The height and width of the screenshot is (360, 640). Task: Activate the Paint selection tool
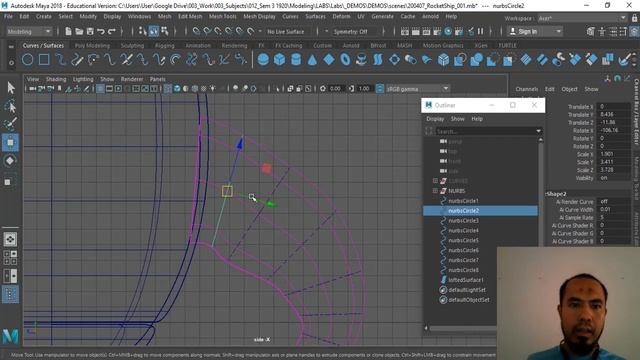[x=11, y=124]
